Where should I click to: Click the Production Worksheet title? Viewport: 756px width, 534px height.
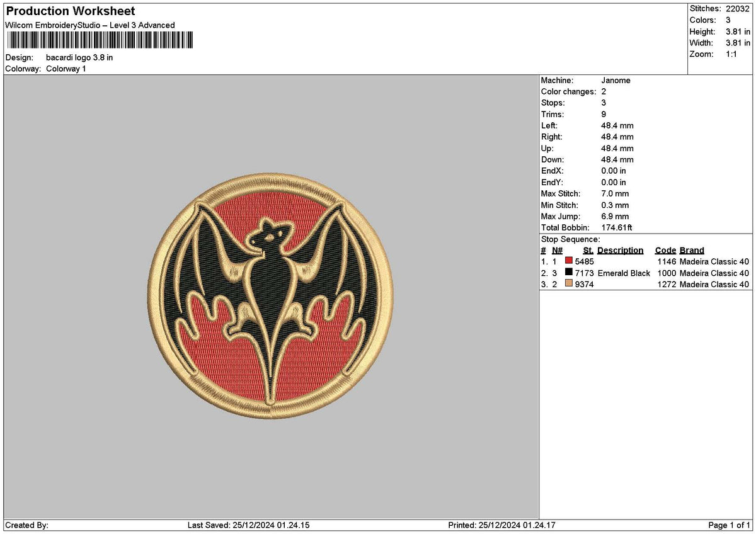tap(69, 11)
